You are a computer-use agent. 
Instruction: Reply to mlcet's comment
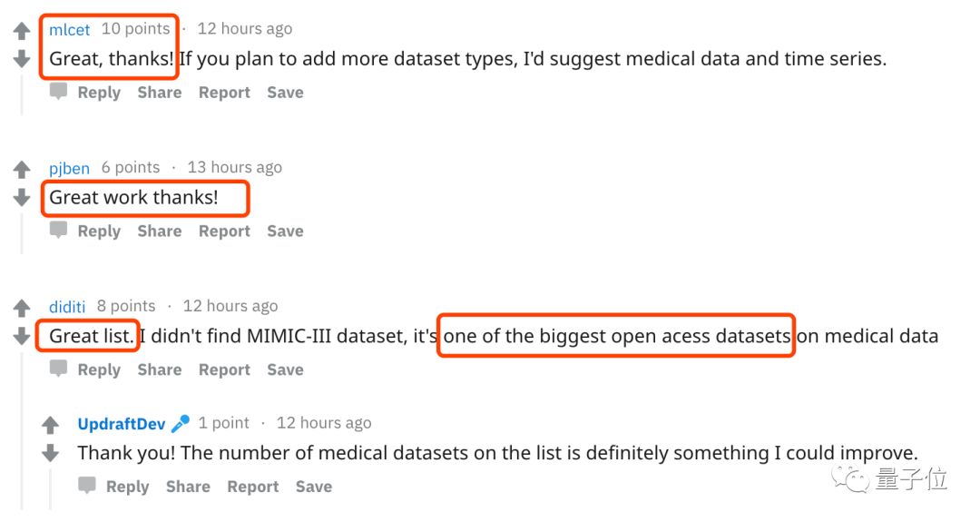[x=98, y=93]
